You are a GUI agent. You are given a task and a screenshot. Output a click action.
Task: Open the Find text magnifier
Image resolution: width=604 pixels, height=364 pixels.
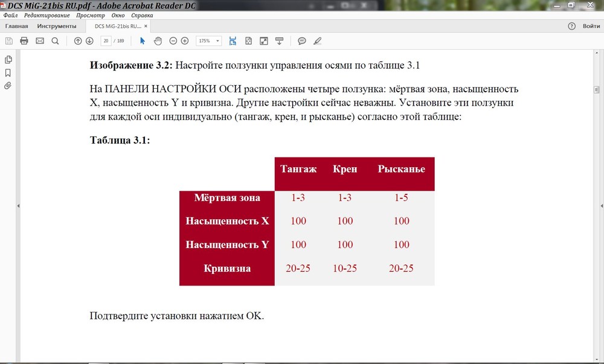coord(55,41)
